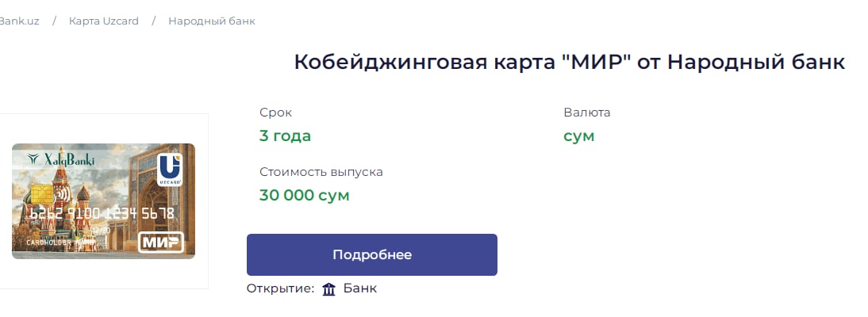This screenshot has width=868, height=317.
Task: Click the "3 года" term value
Action: pos(285,136)
